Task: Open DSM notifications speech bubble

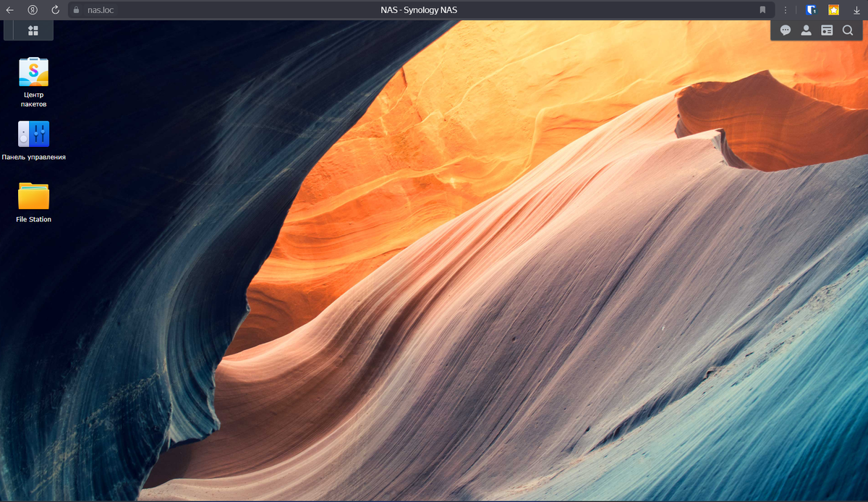Action: click(x=786, y=30)
